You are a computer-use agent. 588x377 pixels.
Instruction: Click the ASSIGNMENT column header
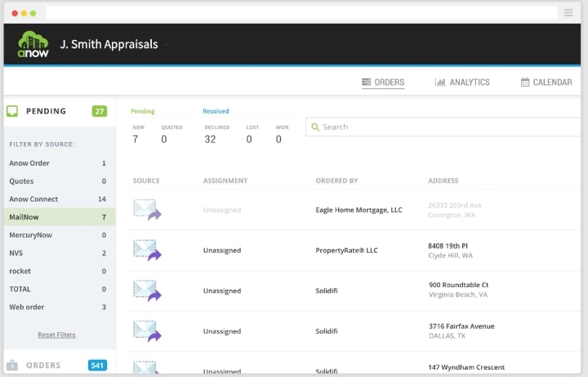[225, 180]
